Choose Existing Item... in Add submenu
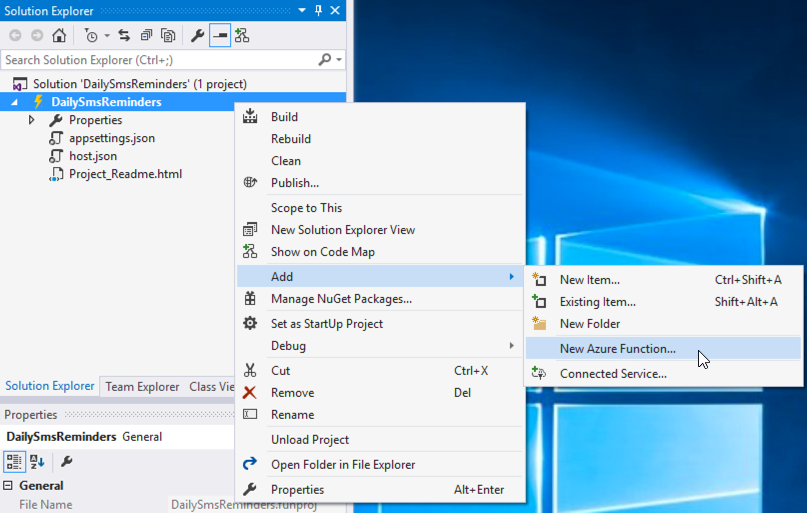 pyautogui.click(x=663, y=302)
